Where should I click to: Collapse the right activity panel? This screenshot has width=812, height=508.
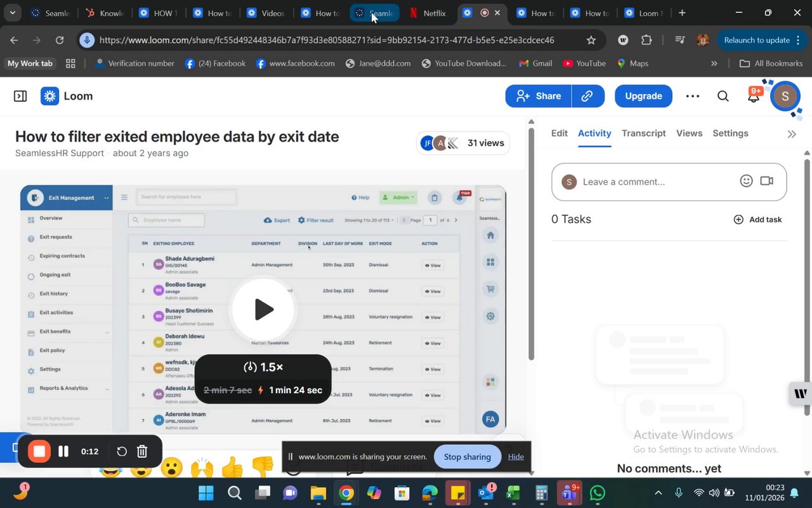coord(792,134)
